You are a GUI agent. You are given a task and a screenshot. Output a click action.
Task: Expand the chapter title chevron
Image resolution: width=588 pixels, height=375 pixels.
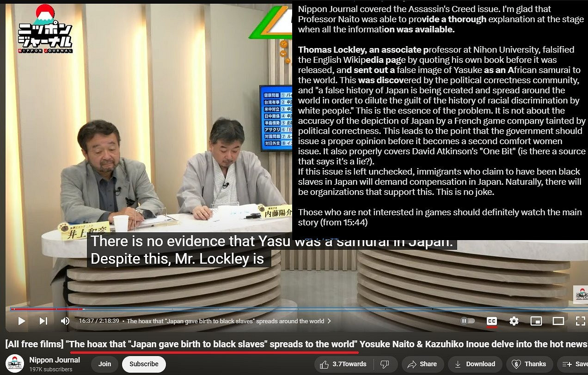(329, 321)
